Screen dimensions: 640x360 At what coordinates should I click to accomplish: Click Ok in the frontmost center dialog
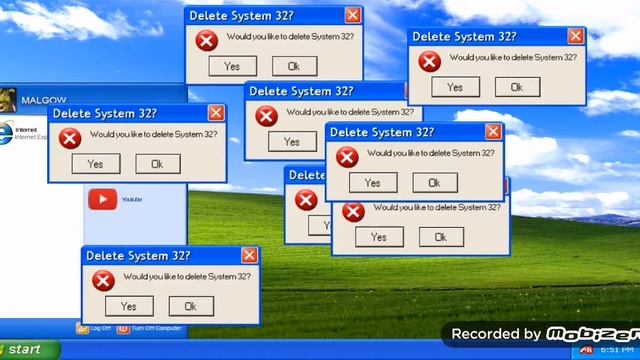point(435,182)
